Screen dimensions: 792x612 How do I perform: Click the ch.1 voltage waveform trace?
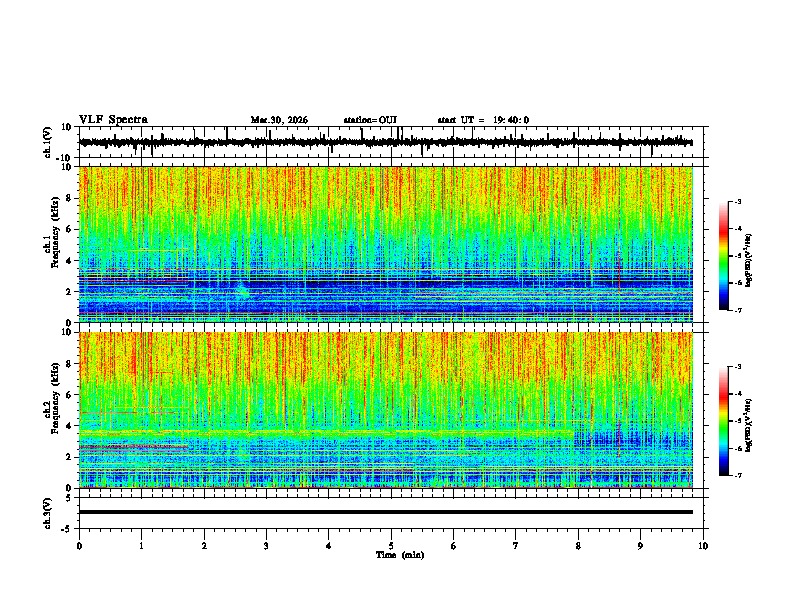click(x=386, y=142)
